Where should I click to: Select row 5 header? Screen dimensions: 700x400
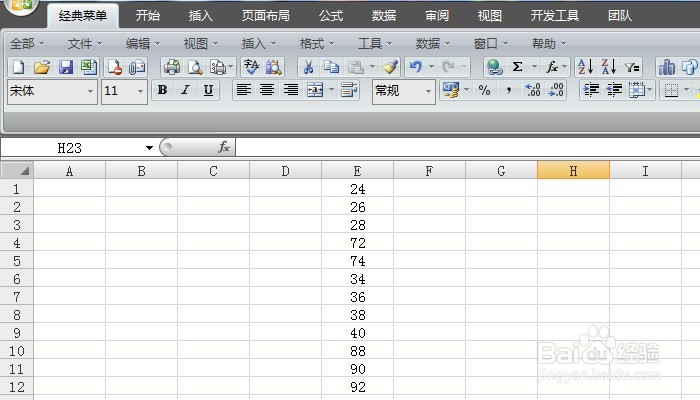[x=17, y=261]
